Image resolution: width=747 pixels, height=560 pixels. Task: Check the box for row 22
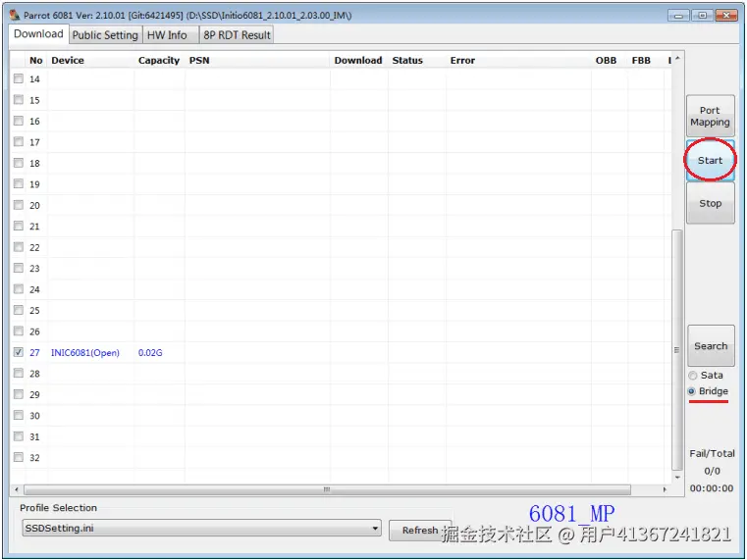pos(19,247)
